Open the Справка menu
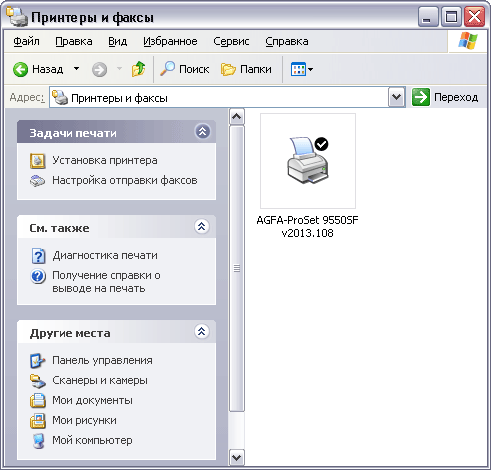491x470 pixels. tap(287, 41)
